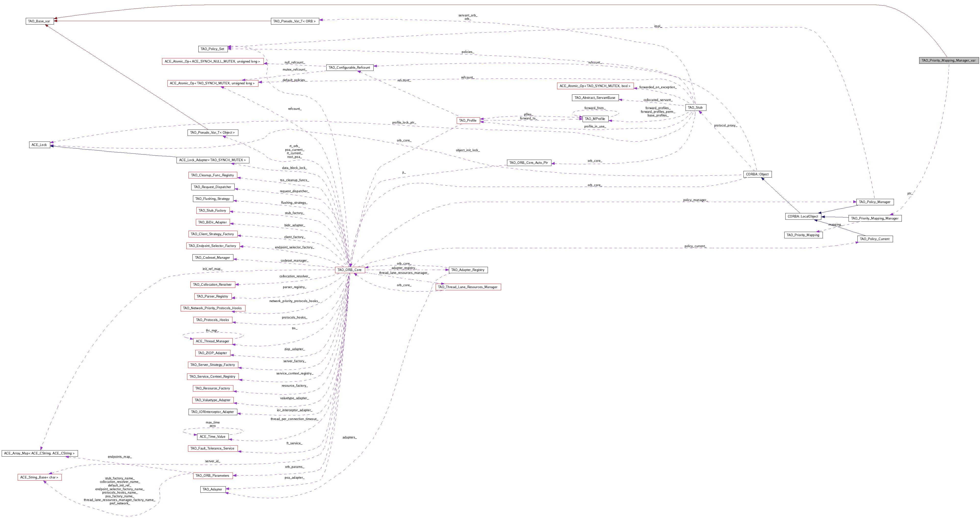Click the CORBA::LocalObject node
Image resolution: width=980 pixels, height=526 pixels.
click(803, 217)
